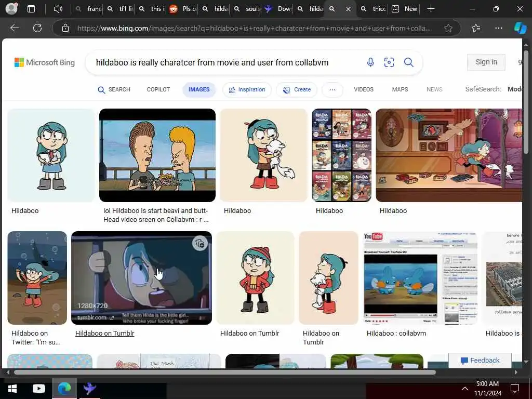Click the horizontal scrollbar
Viewport: 532px width, 399px height.
point(224,372)
